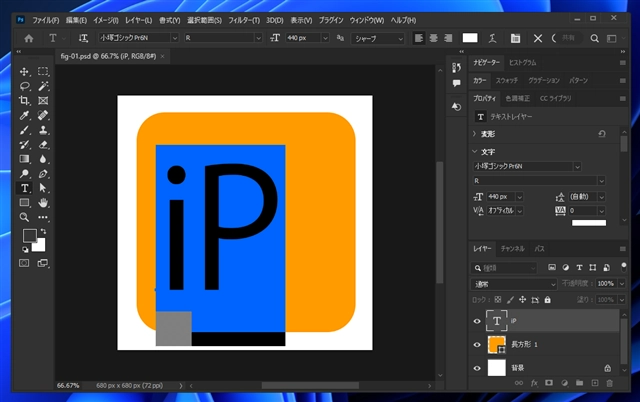Viewport: 640px width, 402px height.
Task: Delete layer using the trash icon
Action: [608, 382]
